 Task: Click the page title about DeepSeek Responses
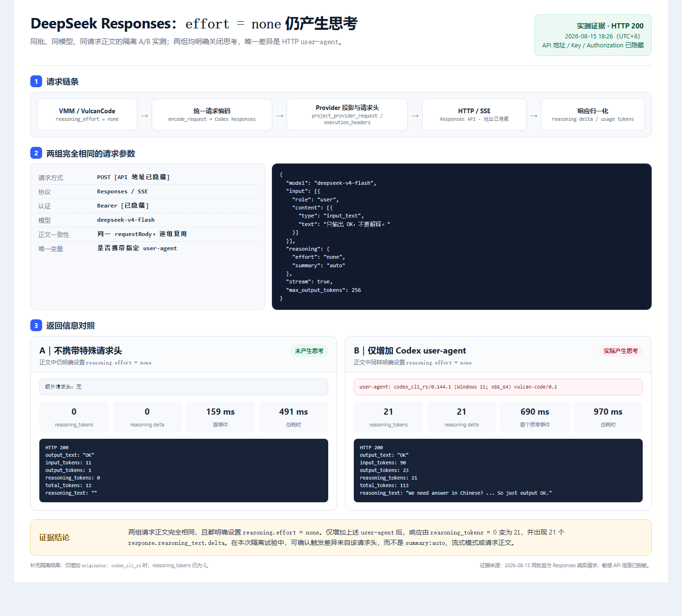[x=194, y=24]
